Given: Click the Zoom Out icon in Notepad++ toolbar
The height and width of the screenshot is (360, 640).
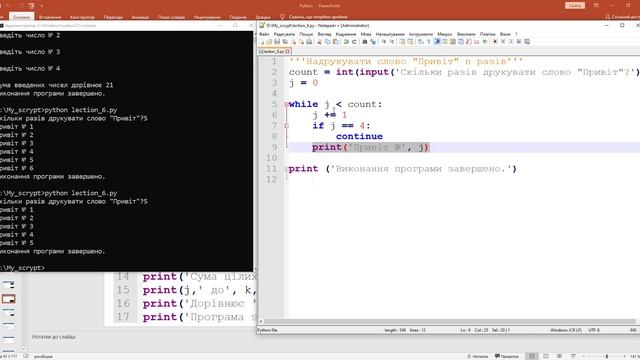Looking at the screenshot, I should (392, 42).
